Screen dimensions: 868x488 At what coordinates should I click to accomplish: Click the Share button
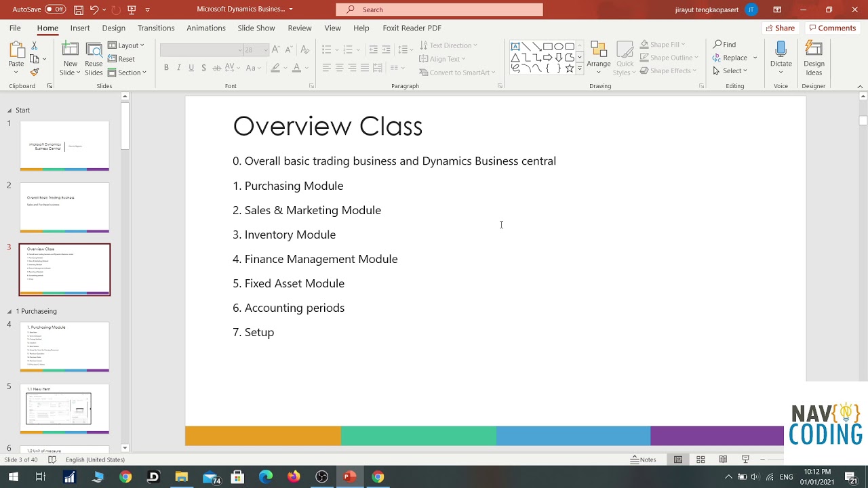point(780,28)
